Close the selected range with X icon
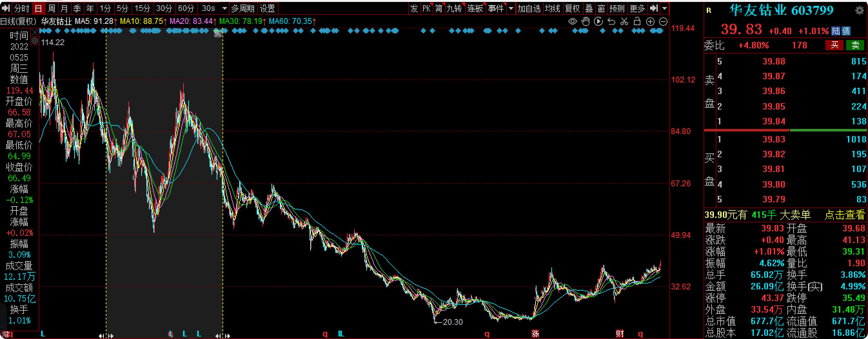868x339 pixels. coord(218,33)
